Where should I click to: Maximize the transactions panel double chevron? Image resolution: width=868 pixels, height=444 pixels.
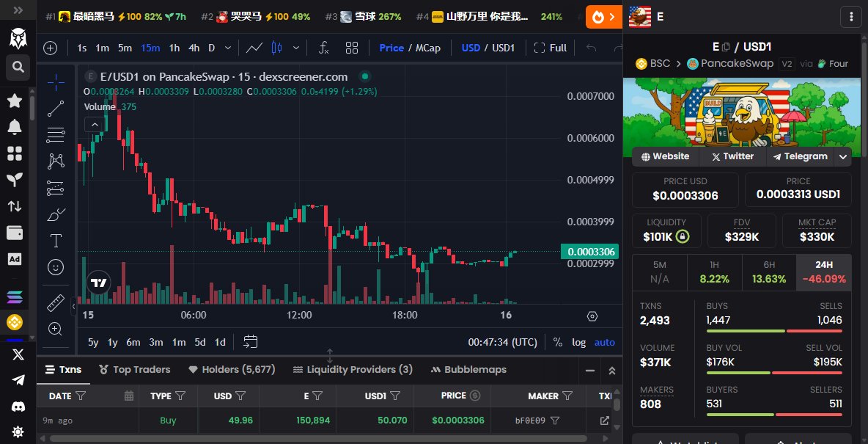coord(611,371)
